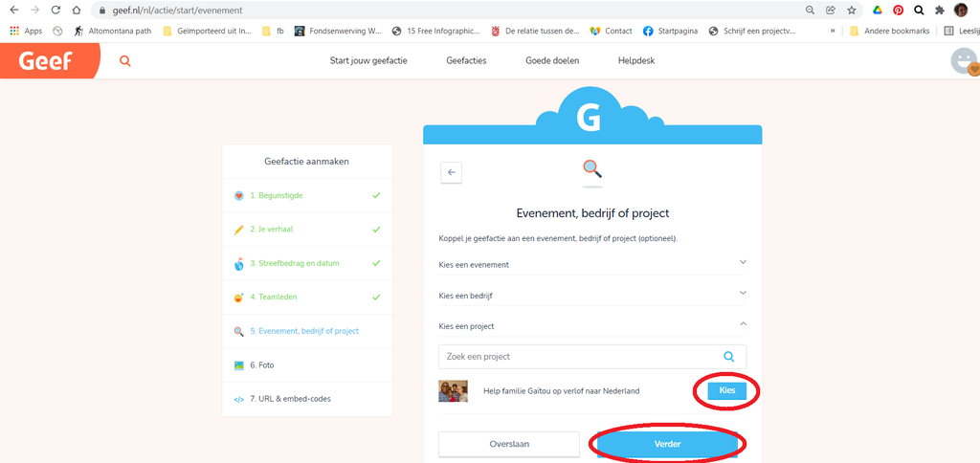Viewport: 980px width, 463px height.
Task: Click the back arrow button in the form
Action: [453, 172]
